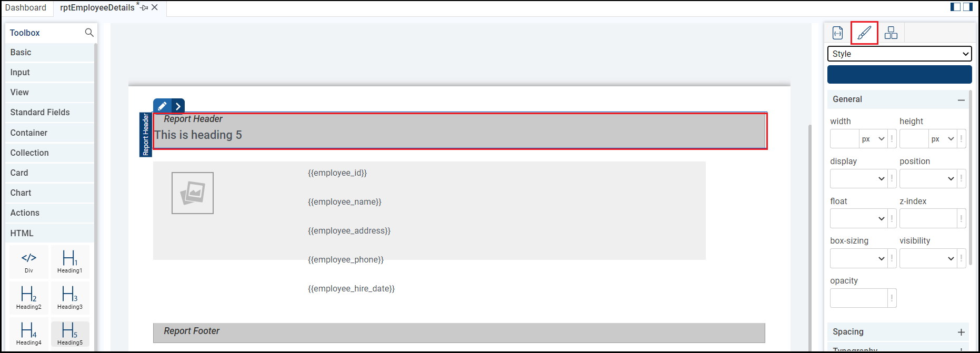Open the Chart toolbox category

click(x=21, y=193)
